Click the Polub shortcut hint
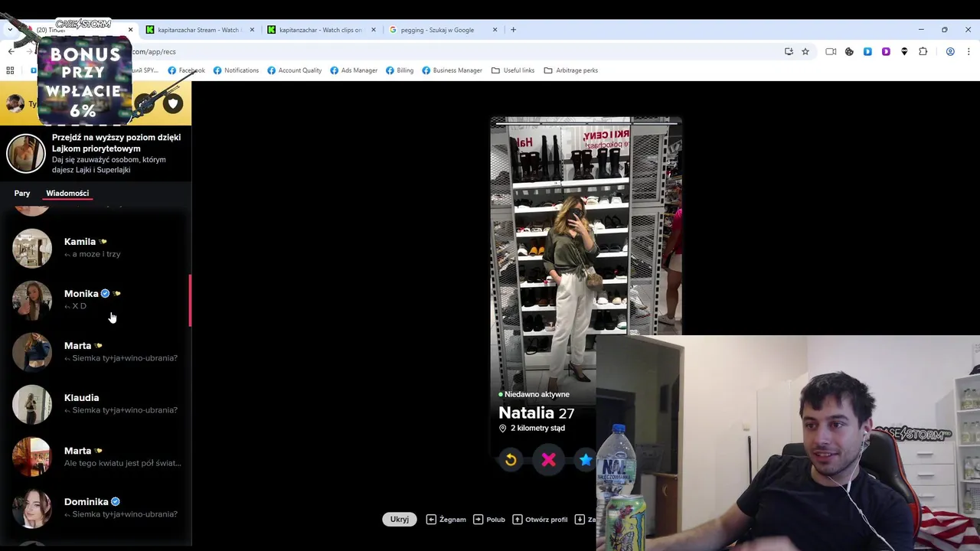Viewport: 980px width, 551px height. point(489,519)
